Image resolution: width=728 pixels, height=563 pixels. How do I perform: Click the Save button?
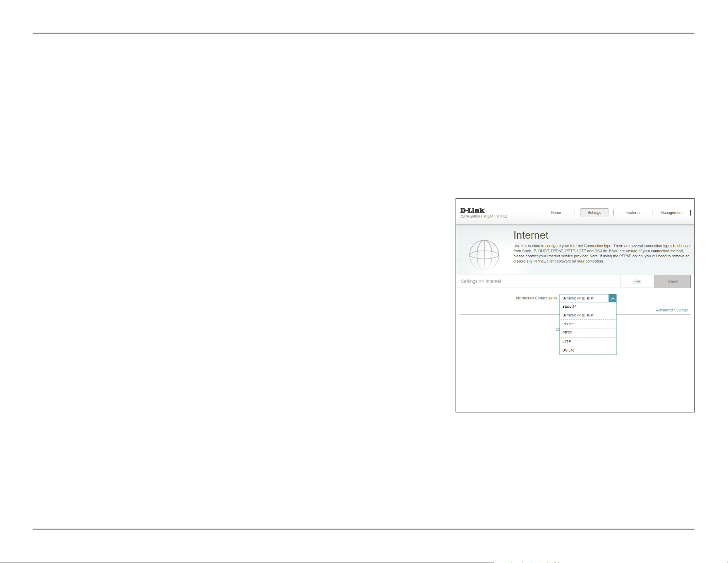672,281
